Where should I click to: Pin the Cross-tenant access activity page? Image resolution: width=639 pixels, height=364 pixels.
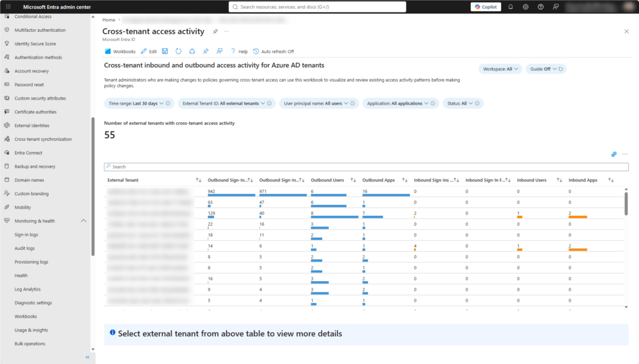[215, 31]
